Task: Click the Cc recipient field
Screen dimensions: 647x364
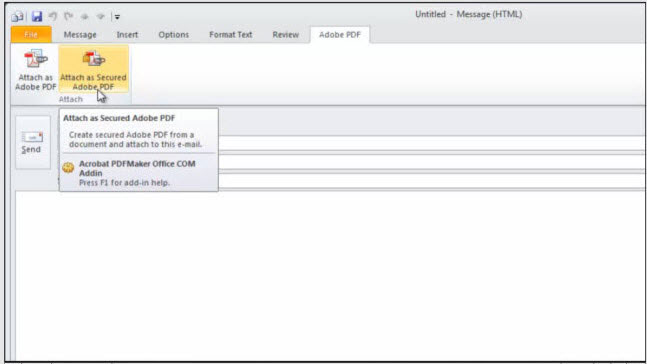Action: click(431, 162)
